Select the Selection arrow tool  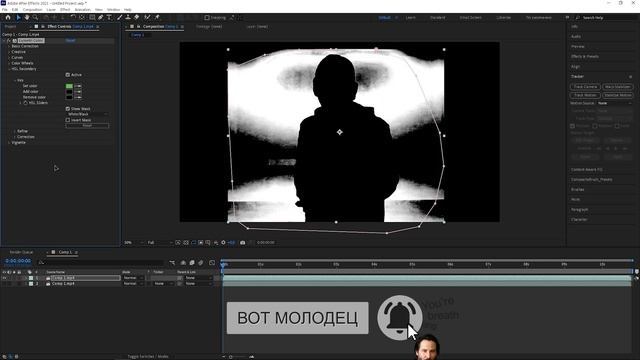[x=18, y=18]
